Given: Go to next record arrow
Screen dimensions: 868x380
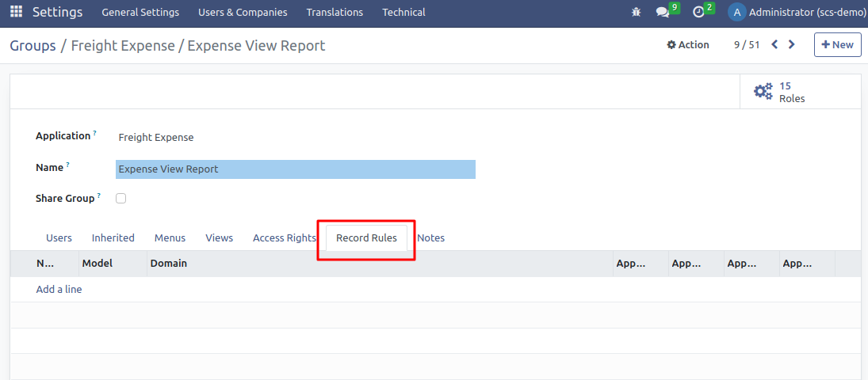Looking at the screenshot, I should (x=792, y=45).
